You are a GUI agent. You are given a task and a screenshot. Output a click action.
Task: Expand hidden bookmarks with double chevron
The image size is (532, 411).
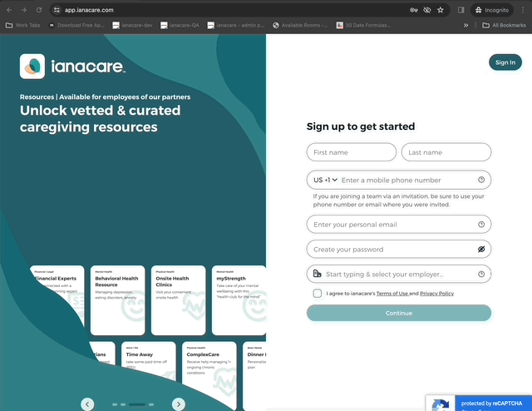click(x=465, y=25)
